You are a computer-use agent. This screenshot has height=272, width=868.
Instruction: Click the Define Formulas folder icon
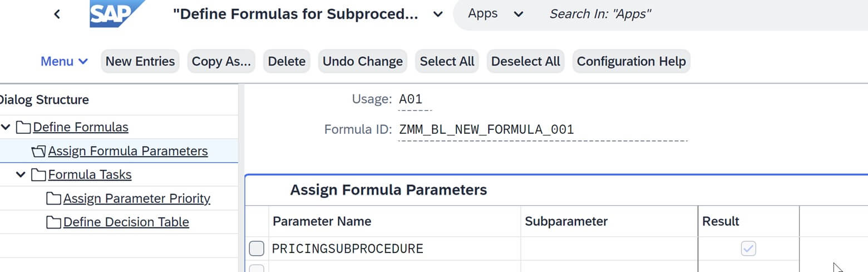point(23,128)
